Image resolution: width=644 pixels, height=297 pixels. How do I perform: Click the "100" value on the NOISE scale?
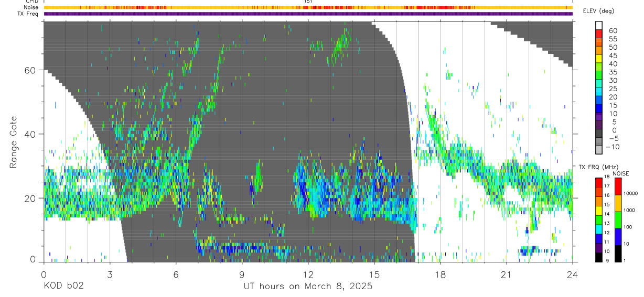(x=628, y=227)
